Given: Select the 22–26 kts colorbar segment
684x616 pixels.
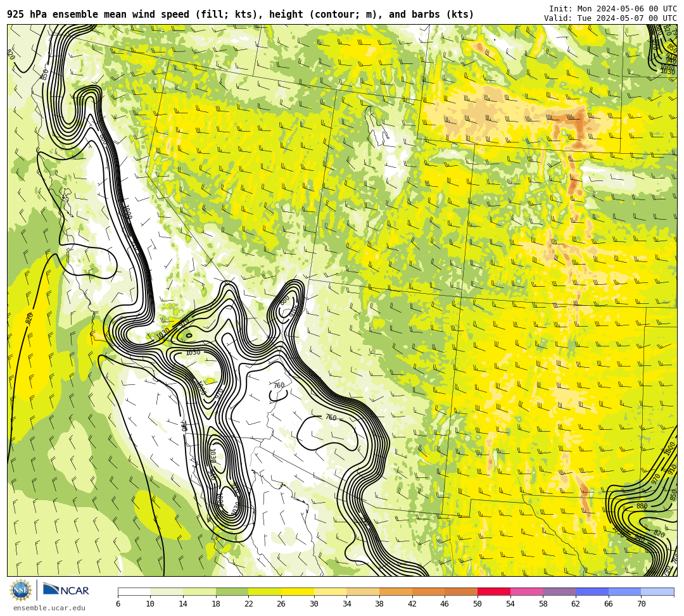Looking at the screenshot, I should click(x=265, y=592).
